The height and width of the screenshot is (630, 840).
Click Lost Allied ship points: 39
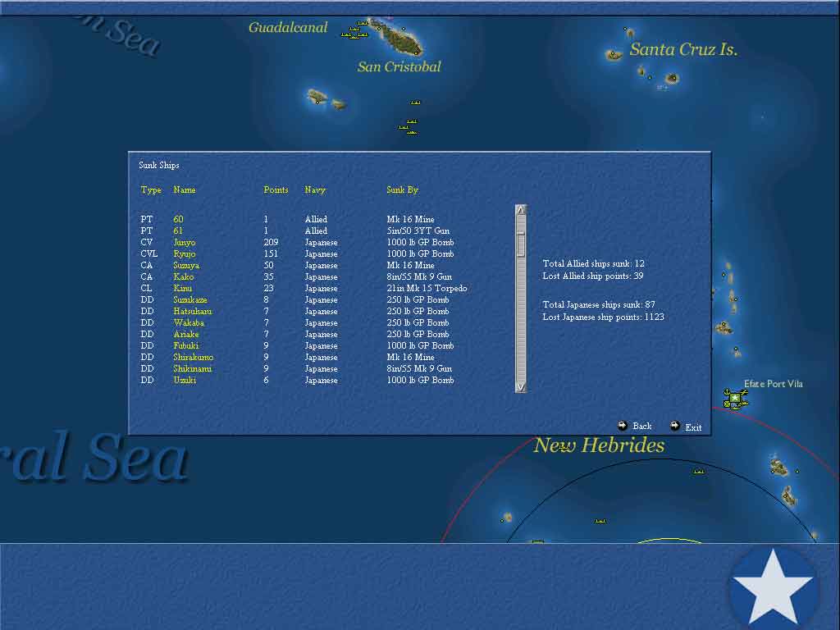click(x=592, y=276)
